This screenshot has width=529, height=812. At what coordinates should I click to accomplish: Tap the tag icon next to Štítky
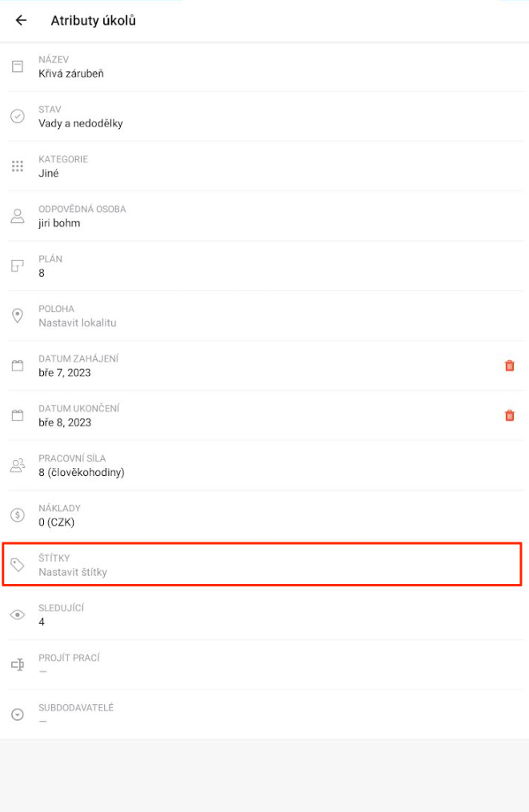coord(18,565)
